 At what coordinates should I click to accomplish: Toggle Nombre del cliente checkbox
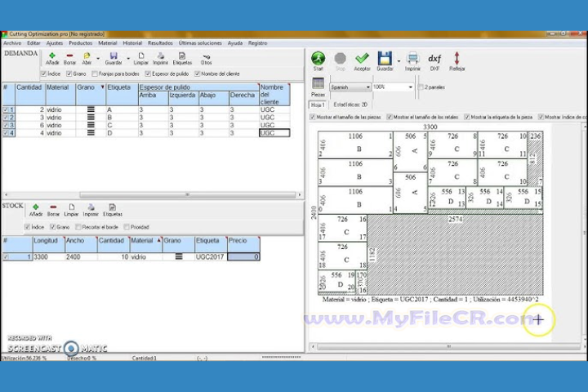(x=198, y=73)
